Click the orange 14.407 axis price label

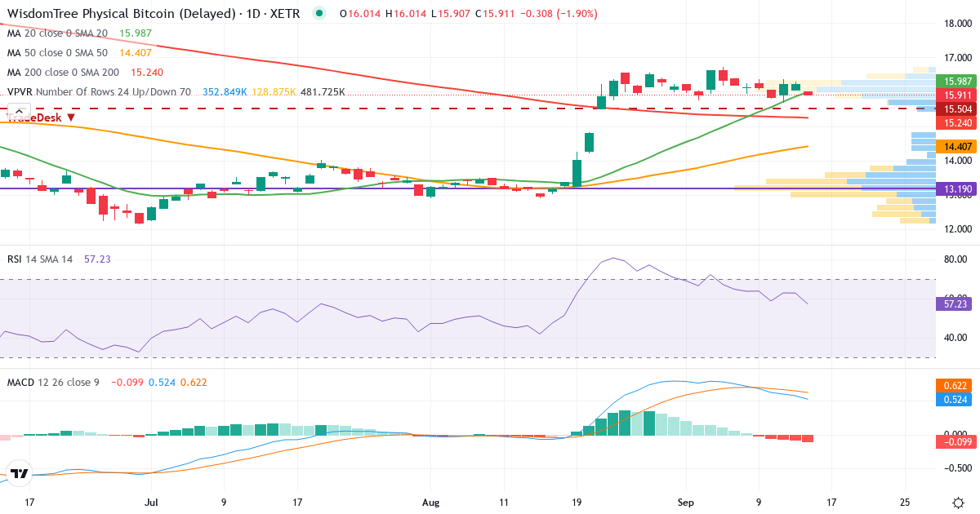(957, 147)
